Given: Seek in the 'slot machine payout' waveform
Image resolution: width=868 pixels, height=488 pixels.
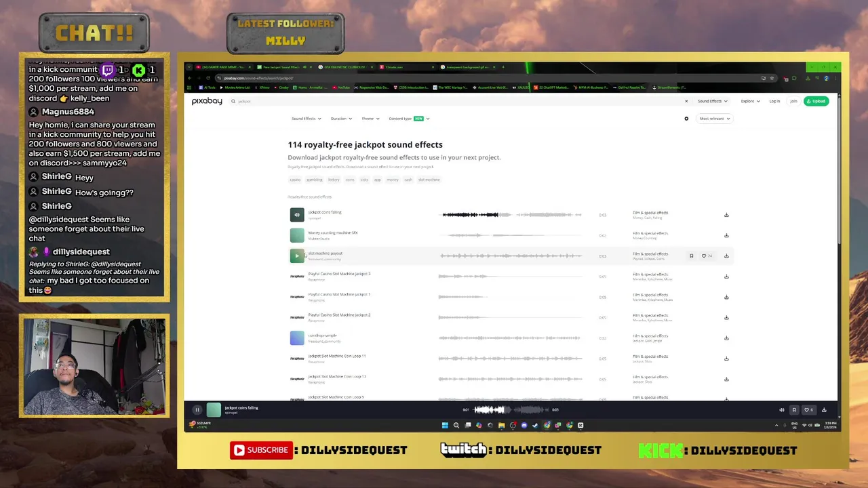Looking at the screenshot, I should [x=512, y=256].
